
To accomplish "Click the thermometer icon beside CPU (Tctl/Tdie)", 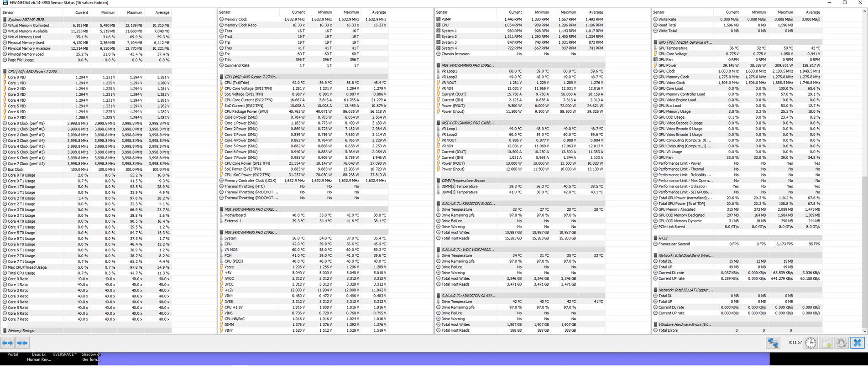I will click(x=221, y=83).
